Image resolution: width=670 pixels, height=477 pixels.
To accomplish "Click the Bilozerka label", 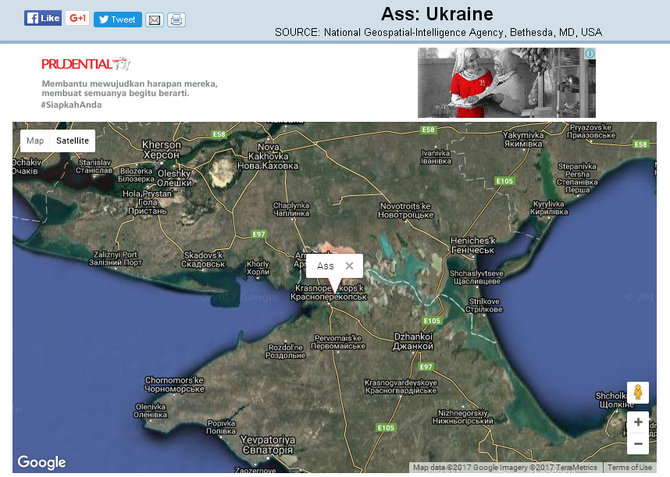I will click(x=136, y=175).
